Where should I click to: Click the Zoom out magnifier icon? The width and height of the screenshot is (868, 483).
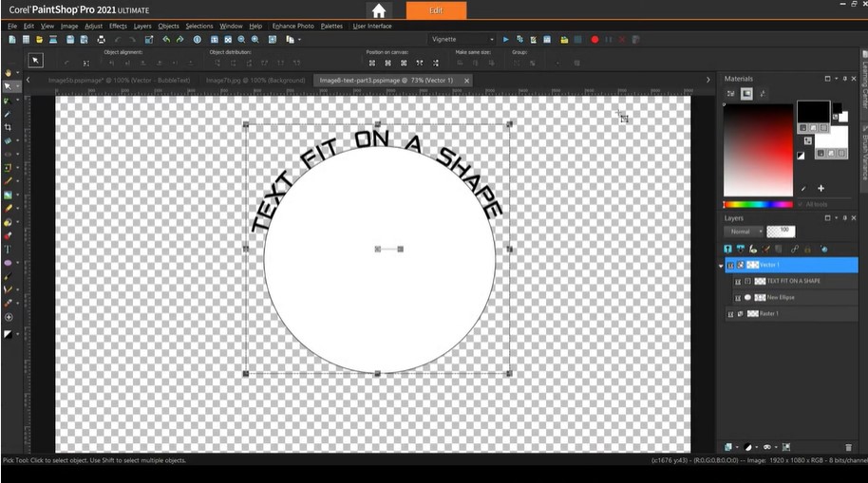(x=241, y=39)
